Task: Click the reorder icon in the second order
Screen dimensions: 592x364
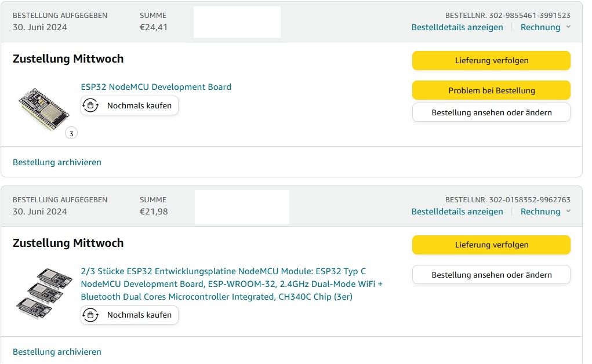Action: pos(90,315)
